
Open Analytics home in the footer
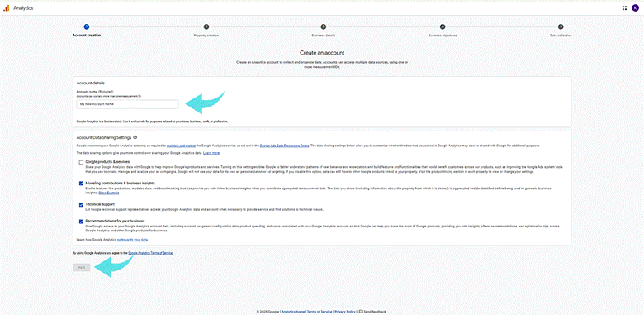click(x=293, y=312)
